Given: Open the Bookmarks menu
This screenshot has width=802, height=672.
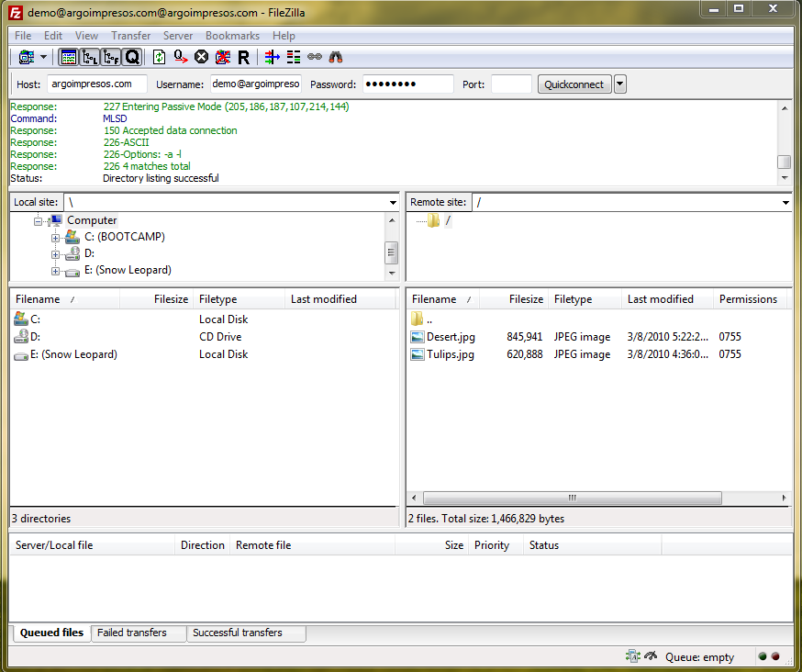Looking at the screenshot, I should [x=233, y=36].
